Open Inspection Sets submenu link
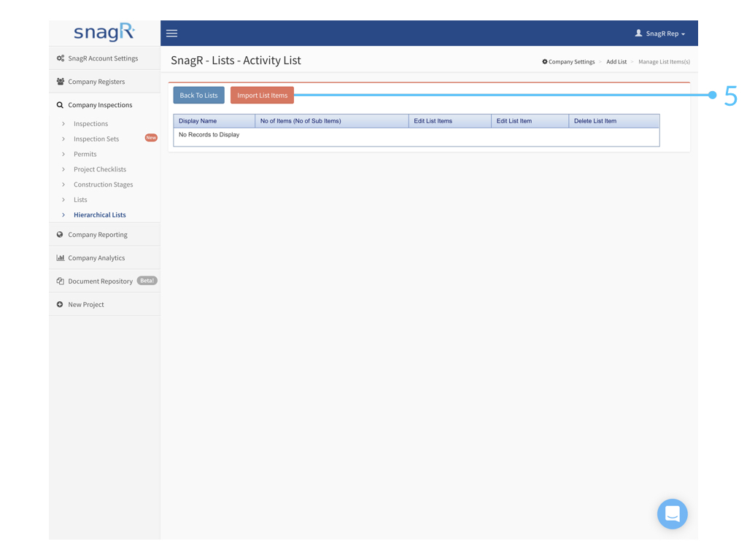747x560 pixels. coord(96,139)
